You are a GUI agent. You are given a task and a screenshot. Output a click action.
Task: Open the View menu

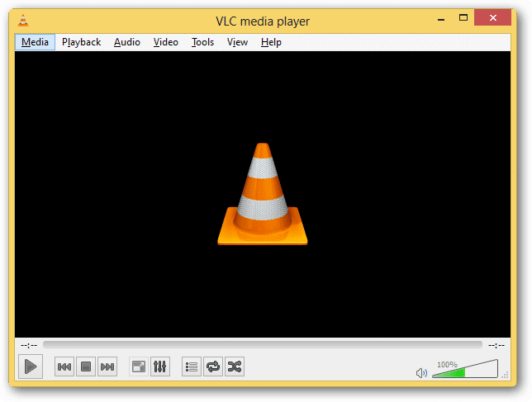[x=237, y=42]
